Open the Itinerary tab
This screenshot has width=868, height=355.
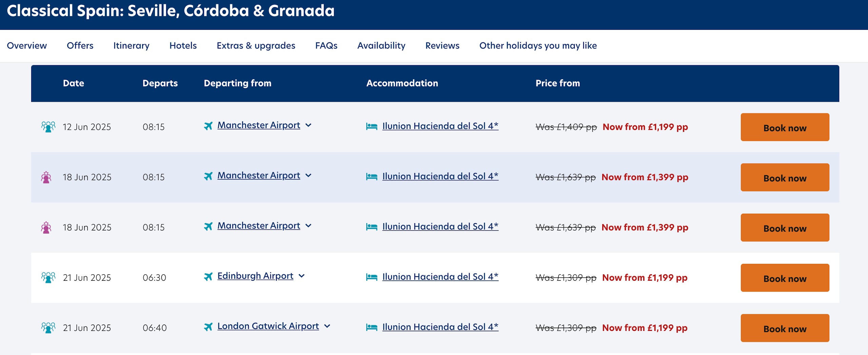click(x=131, y=45)
